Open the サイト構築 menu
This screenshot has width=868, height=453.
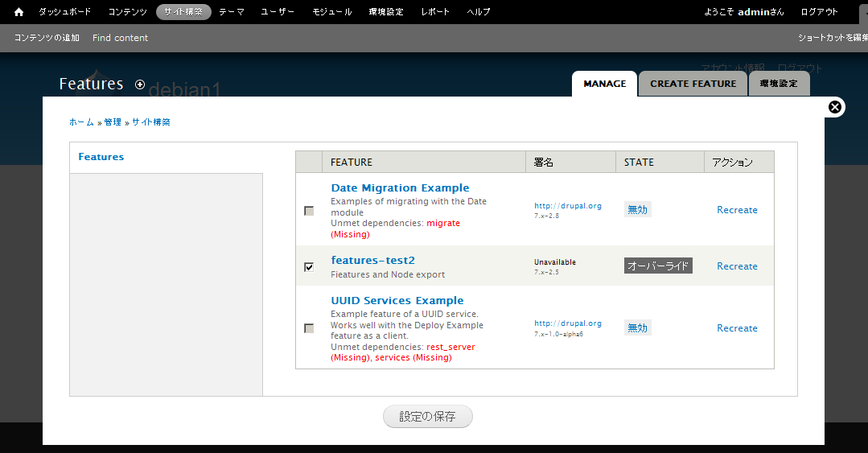click(183, 11)
